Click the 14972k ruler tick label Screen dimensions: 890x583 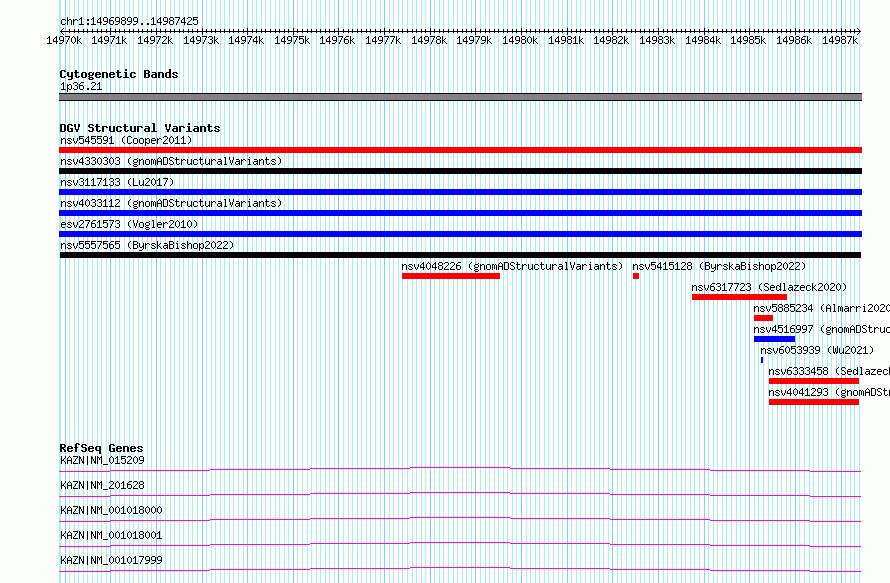coord(155,40)
